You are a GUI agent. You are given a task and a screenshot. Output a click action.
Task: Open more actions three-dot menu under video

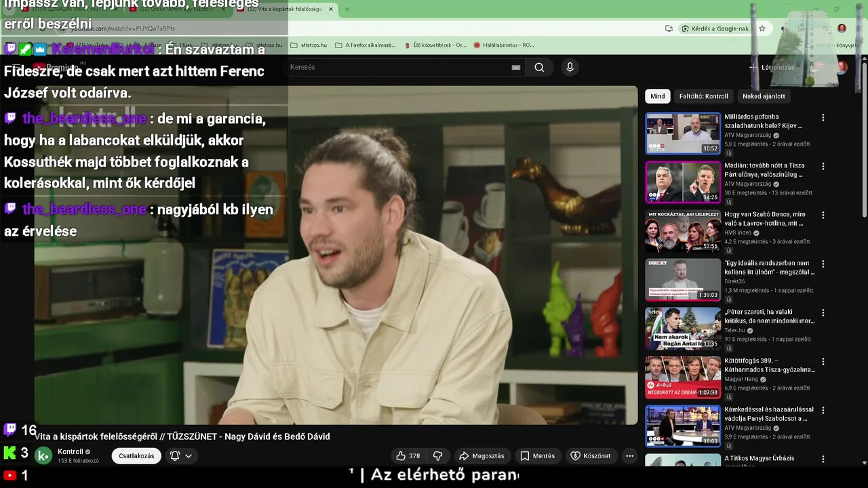pyautogui.click(x=629, y=456)
